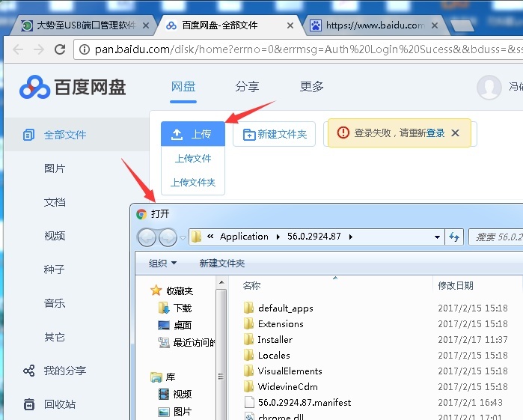Click the 搜索 search field in dialog
This screenshot has height=420, width=523.
(495, 237)
